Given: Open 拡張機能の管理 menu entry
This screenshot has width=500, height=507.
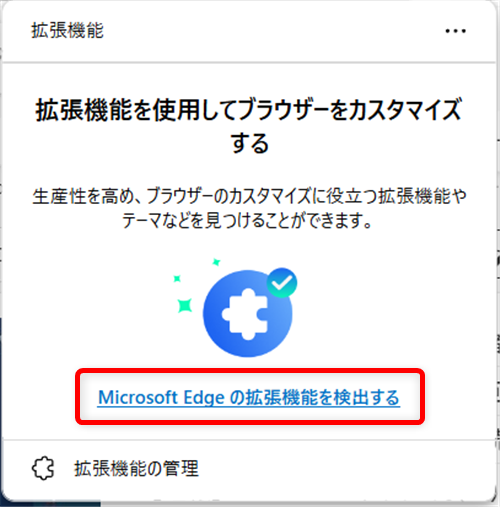Looking at the screenshot, I should [x=136, y=468].
